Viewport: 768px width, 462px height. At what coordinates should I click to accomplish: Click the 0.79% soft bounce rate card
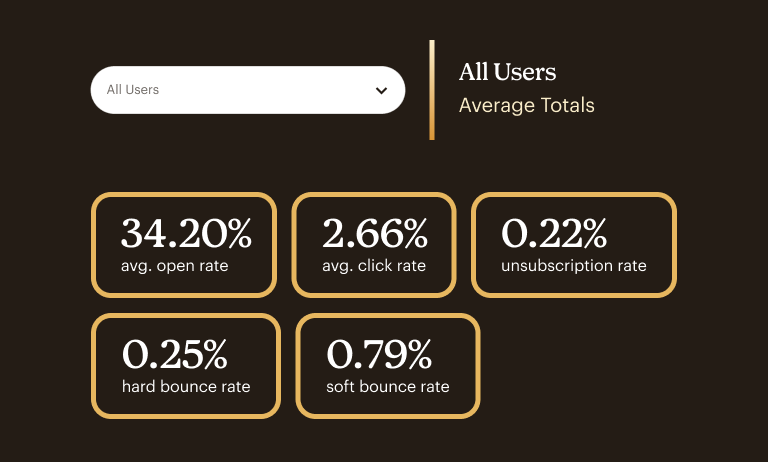[x=388, y=365]
